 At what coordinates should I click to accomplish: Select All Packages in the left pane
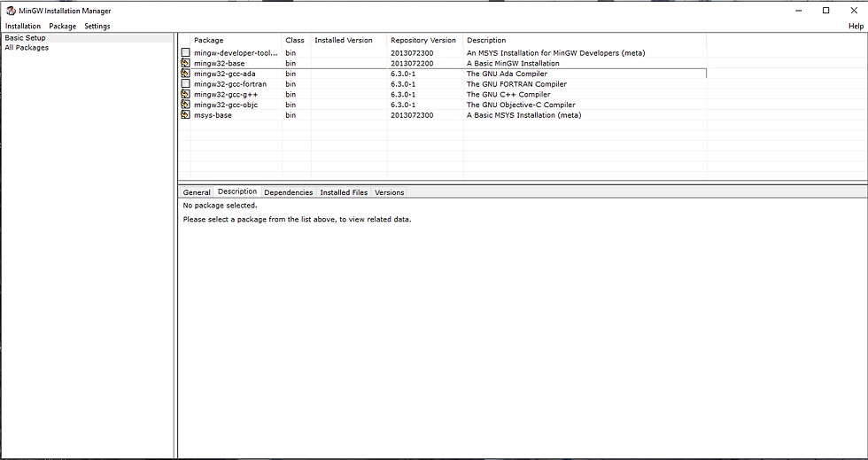(27, 48)
